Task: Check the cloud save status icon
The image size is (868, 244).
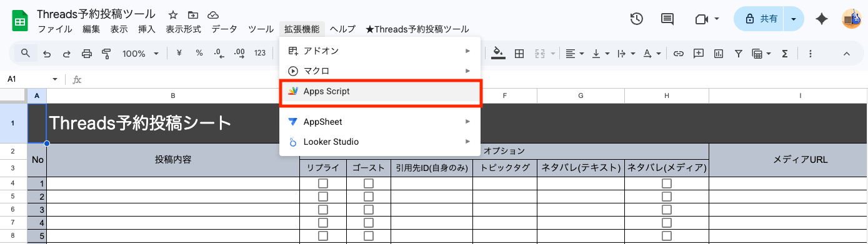Action: point(213,14)
